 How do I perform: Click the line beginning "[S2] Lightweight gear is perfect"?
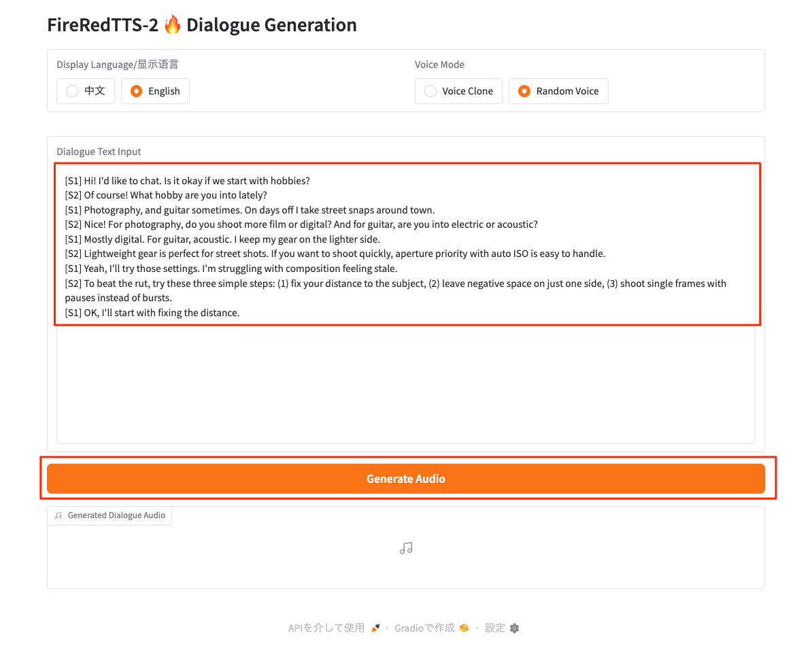335,254
